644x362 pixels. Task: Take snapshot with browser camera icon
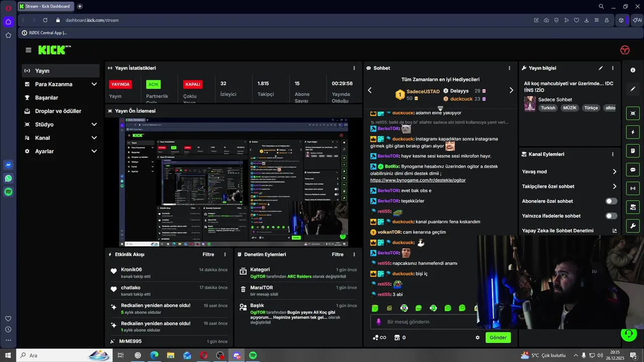(546, 20)
